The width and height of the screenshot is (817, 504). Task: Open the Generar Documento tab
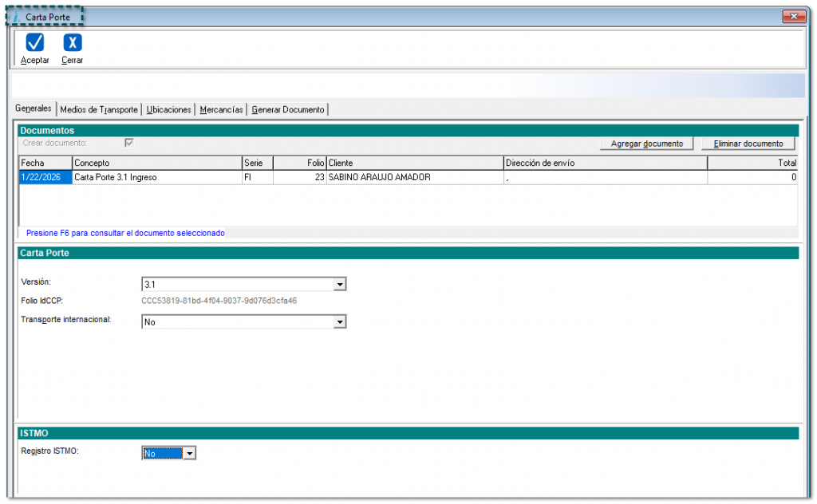click(x=288, y=110)
